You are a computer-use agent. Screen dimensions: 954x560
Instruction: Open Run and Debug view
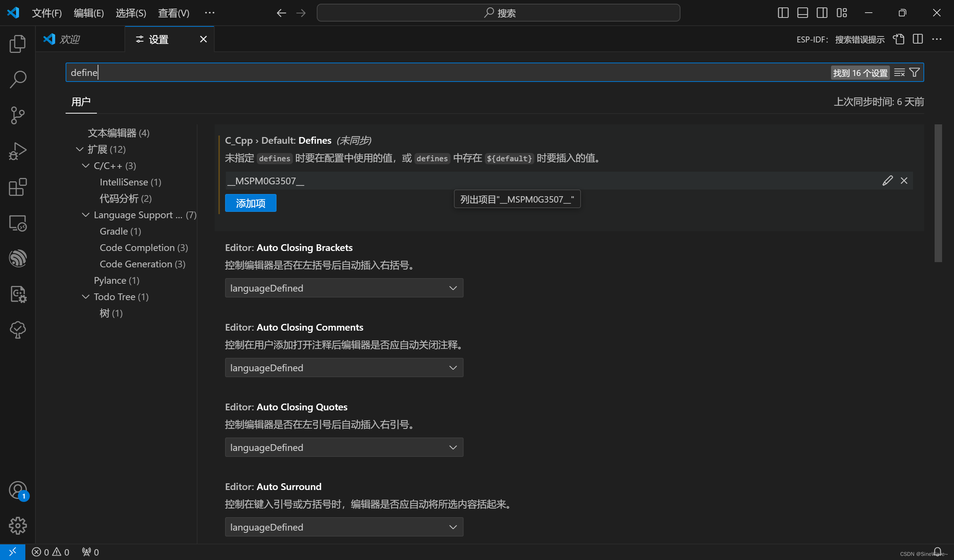tap(18, 151)
